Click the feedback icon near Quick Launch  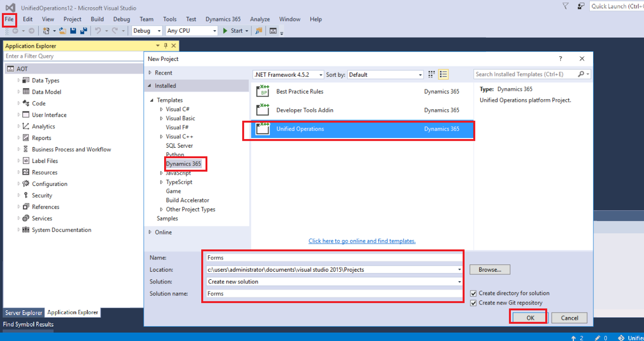(581, 6)
